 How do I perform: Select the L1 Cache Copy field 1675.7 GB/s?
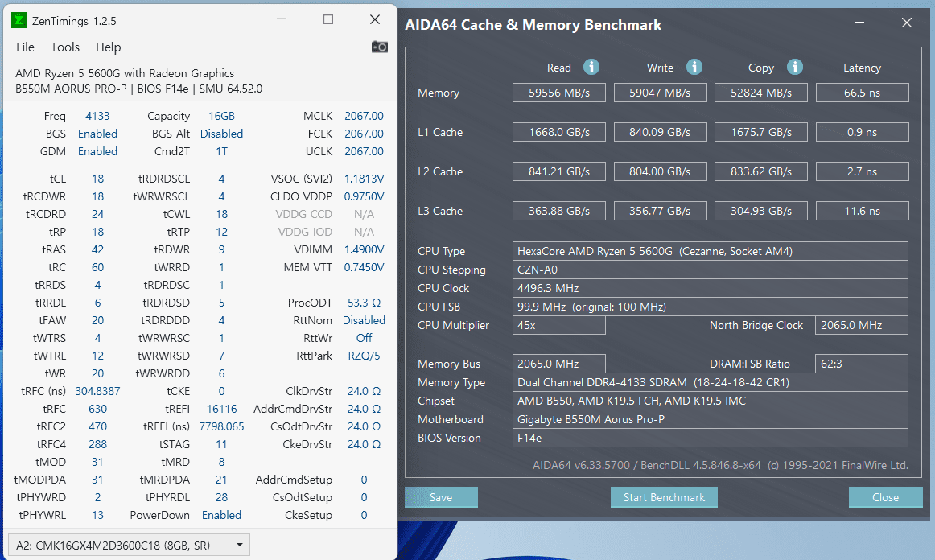(761, 132)
